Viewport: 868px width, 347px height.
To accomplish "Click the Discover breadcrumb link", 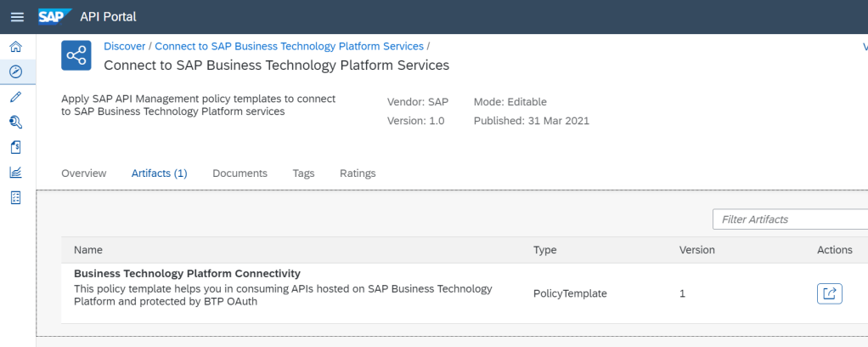I will tap(125, 46).
